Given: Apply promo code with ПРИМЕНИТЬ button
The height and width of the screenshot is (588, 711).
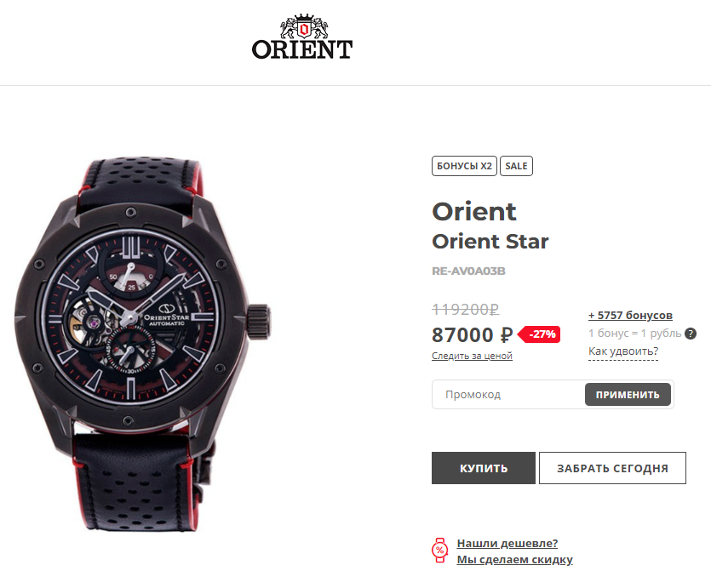Looking at the screenshot, I should [x=628, y=395].
